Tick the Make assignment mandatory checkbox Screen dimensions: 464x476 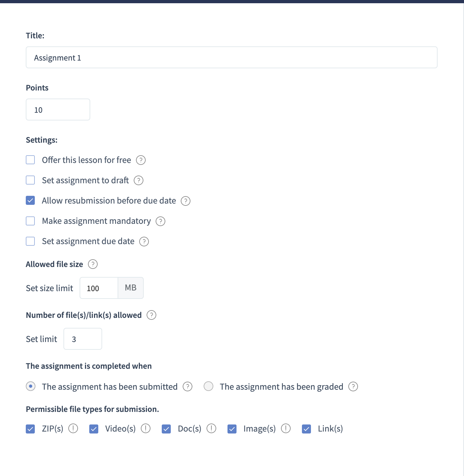(x=30, y=221)
